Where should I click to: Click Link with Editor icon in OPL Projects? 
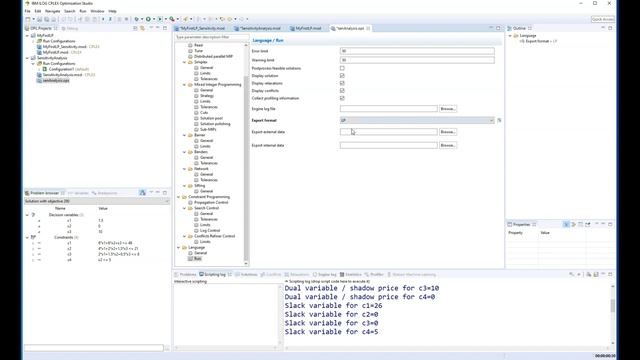pyautogui.click(x=142, y=28)
